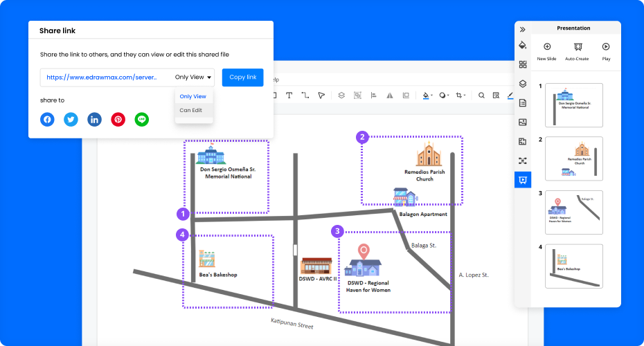Choose Only View from permission menu
This screenshot has height=346, width=644.
pos(193,96)
